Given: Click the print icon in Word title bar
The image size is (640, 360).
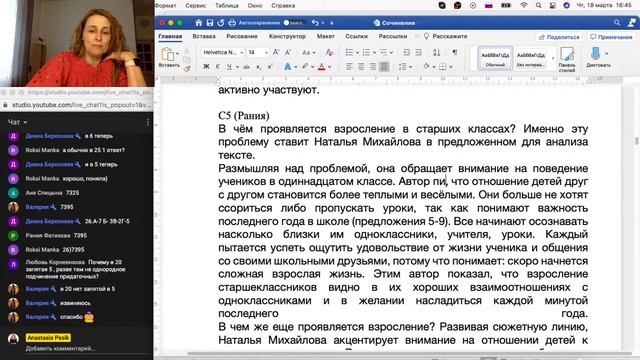Looking at the screenshot, I should [x=232, y=23].
